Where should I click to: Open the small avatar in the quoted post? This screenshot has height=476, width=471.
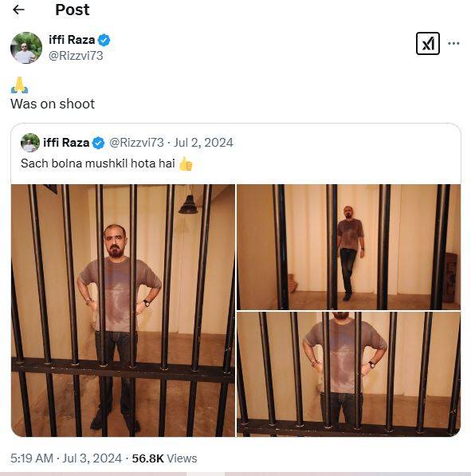30,143
